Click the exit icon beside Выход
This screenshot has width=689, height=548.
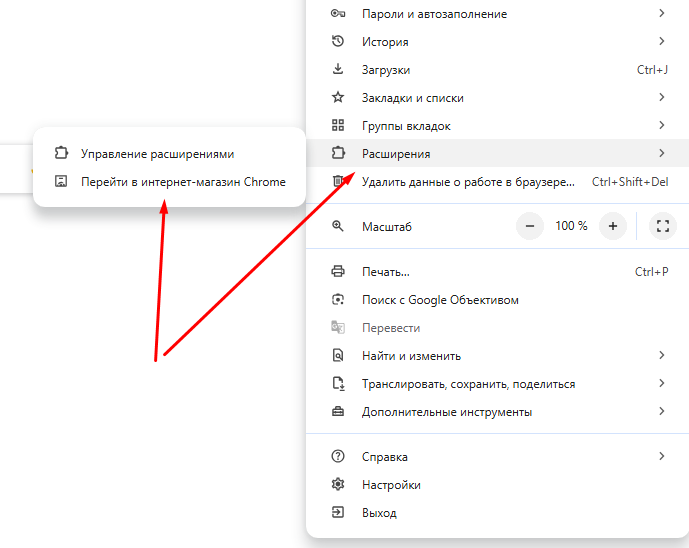(337, 512)
